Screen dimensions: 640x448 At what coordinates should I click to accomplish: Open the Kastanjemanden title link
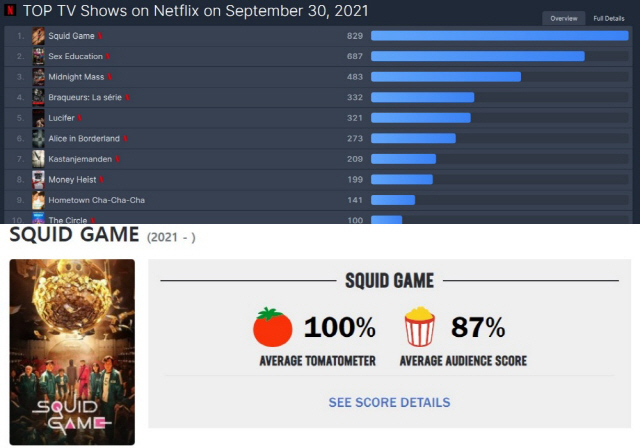click(x=80, y=159)
